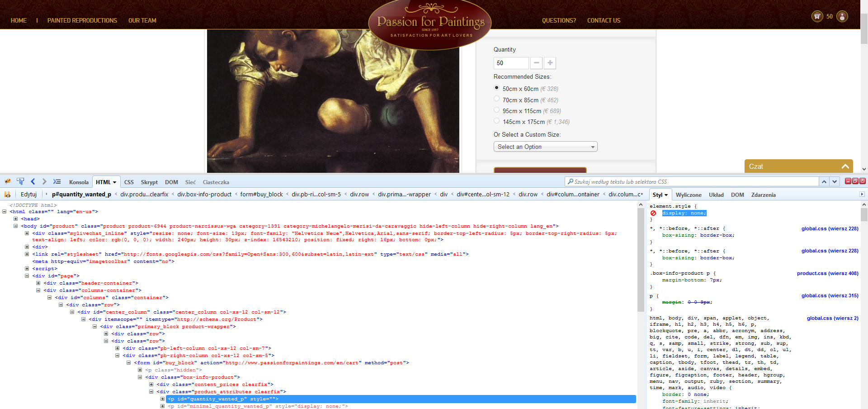
Task: Increase quantity with the plus button
Action: [550, 63]
